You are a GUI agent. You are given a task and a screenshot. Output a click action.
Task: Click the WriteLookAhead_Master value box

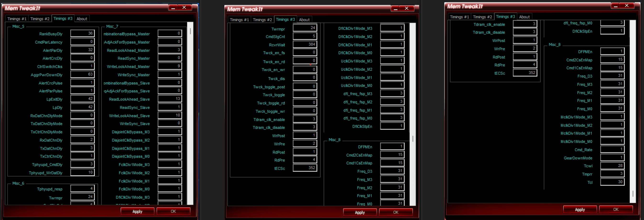pos(170,66)
